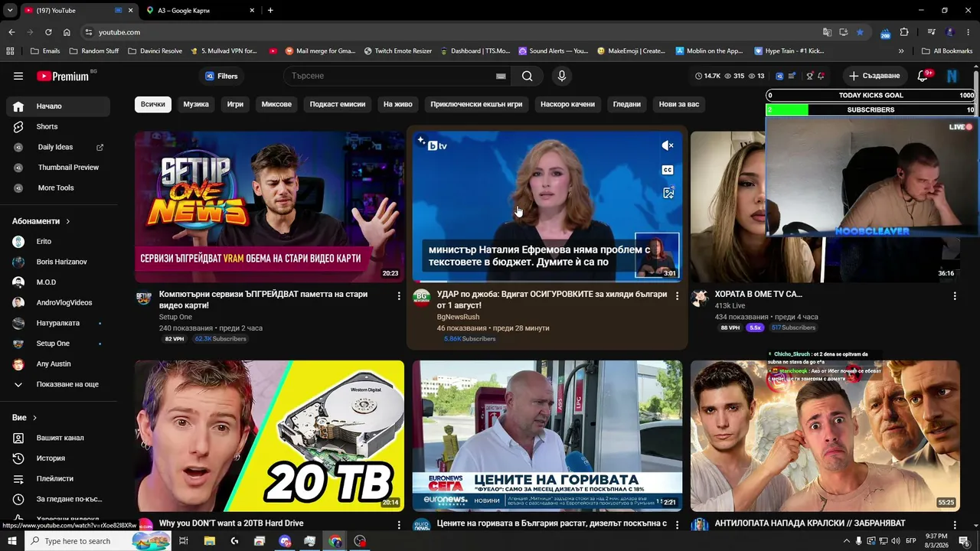Open Chrome media controls
Screen dimensions: 980x551
(932, 32)
